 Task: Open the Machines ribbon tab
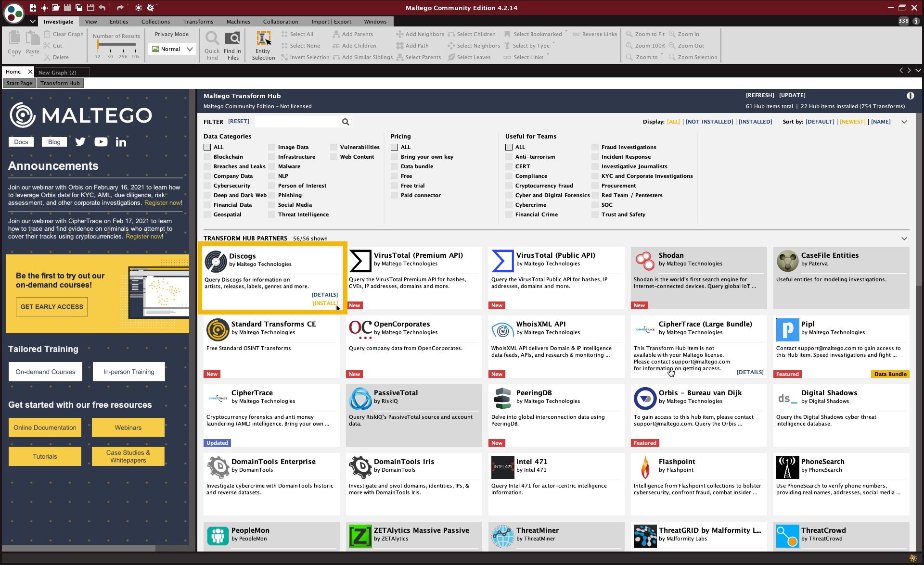click(238, 22)
